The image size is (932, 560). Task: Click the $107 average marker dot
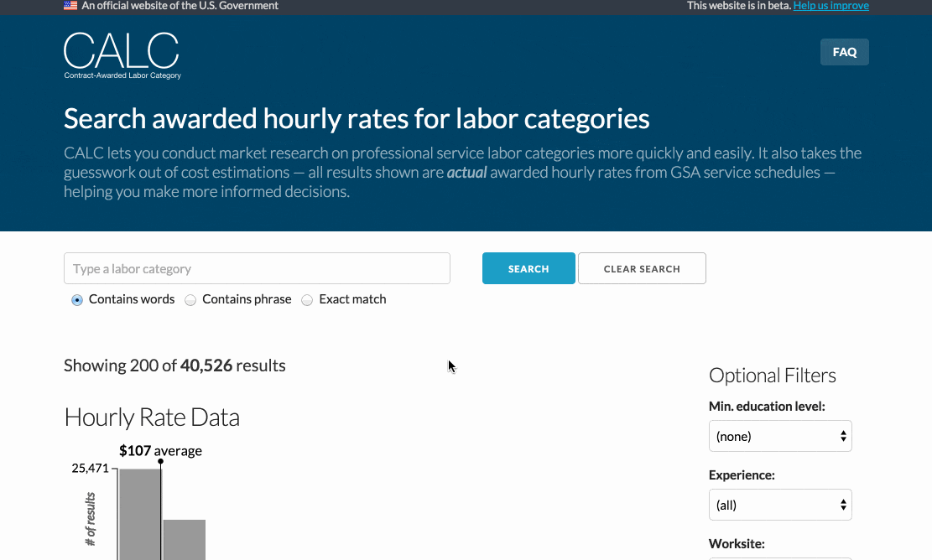pyautogui.click(x=160, y=461)
